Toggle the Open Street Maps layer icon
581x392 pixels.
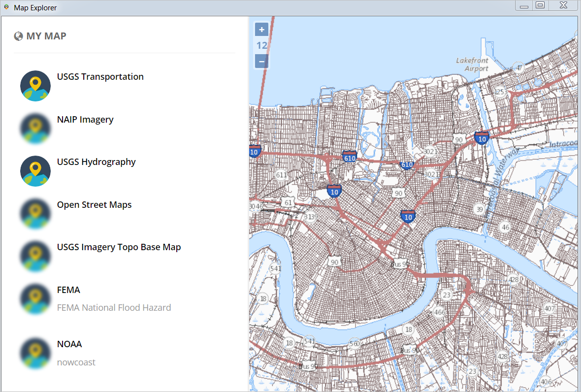pos(35,214)
